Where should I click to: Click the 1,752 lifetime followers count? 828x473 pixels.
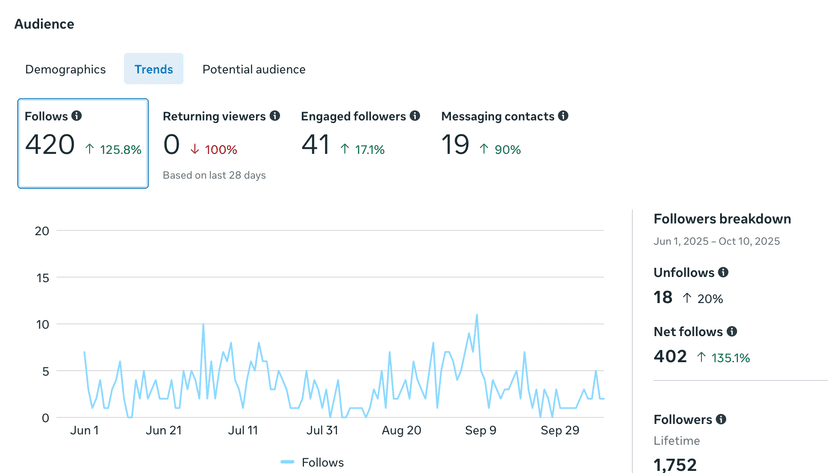coord(675,465)
